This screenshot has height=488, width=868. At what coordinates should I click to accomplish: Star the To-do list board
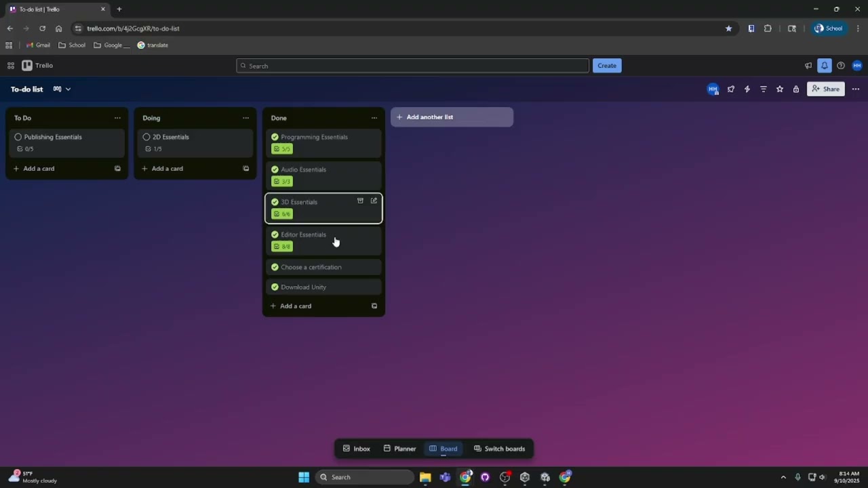pos(780,89)
